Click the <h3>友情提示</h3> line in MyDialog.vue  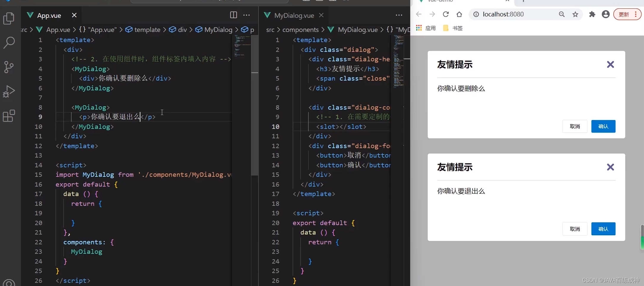[348, 69]
